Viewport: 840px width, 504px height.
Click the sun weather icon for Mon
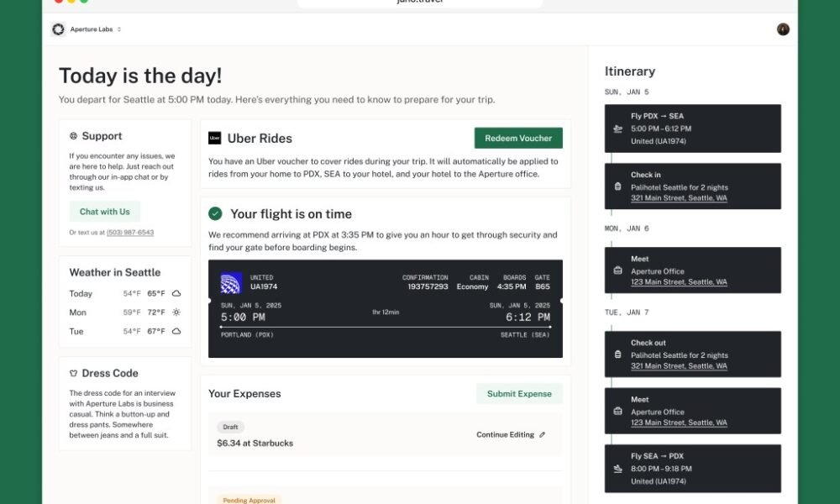(x=176, y=312)
